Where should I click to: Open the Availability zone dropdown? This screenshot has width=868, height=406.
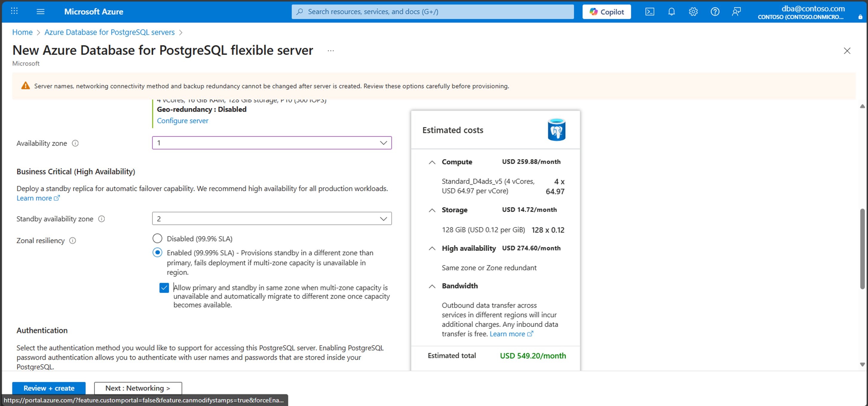tap(272, 143)
